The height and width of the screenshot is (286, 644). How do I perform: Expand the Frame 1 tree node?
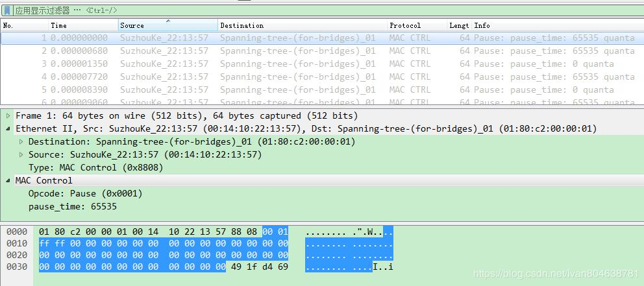pos(8,115)
